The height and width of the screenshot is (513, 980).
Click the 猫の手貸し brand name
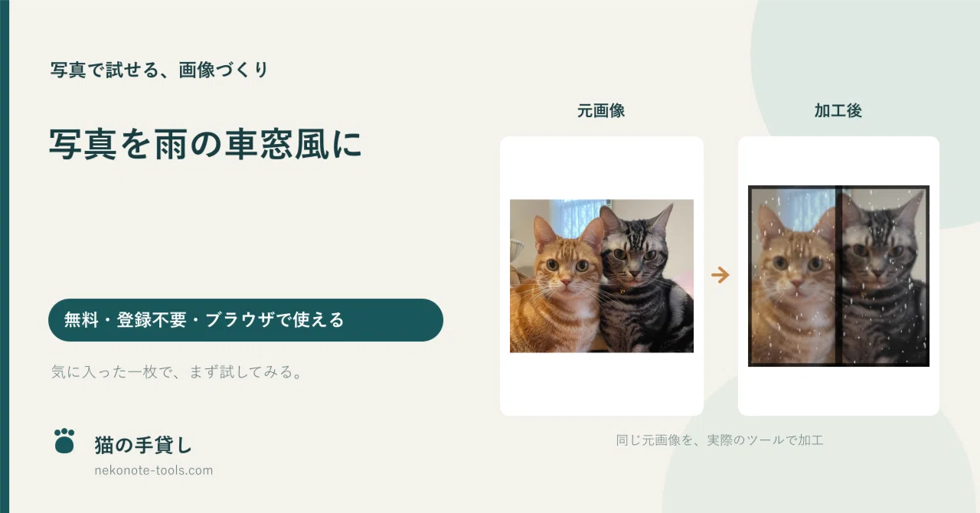143,444
